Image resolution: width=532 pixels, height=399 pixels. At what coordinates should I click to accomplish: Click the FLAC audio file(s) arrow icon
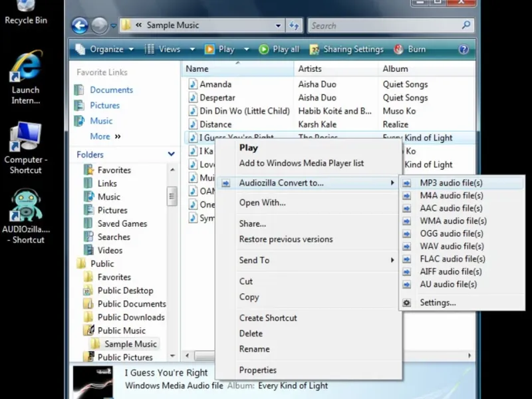click(406, 259)
